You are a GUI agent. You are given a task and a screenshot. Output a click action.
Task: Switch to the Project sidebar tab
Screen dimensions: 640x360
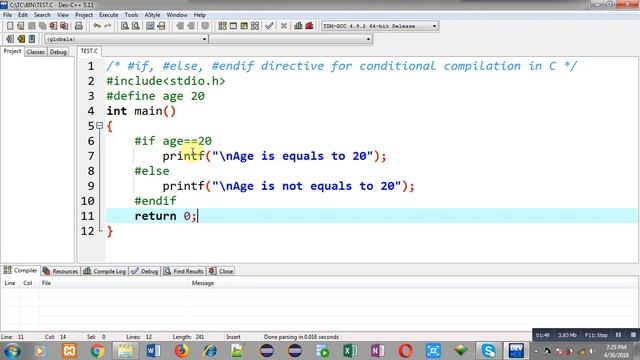click(x=12, y=51)
